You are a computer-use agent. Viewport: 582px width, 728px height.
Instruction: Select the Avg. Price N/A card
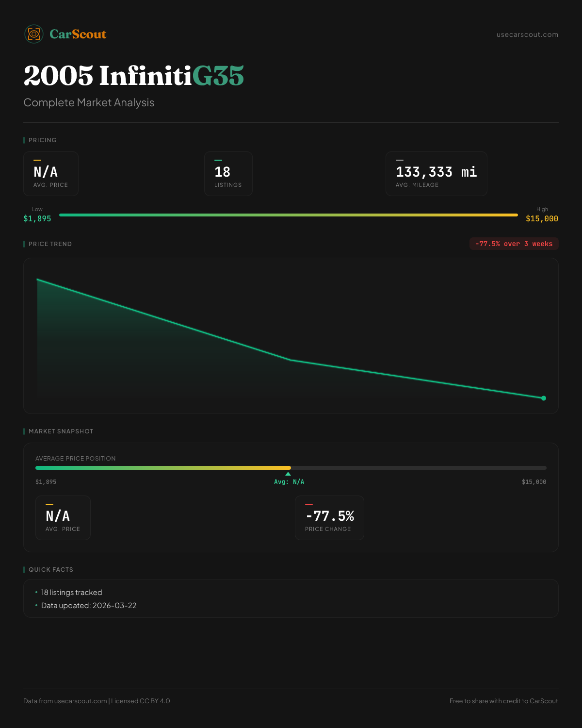click(x=51, y=174)
